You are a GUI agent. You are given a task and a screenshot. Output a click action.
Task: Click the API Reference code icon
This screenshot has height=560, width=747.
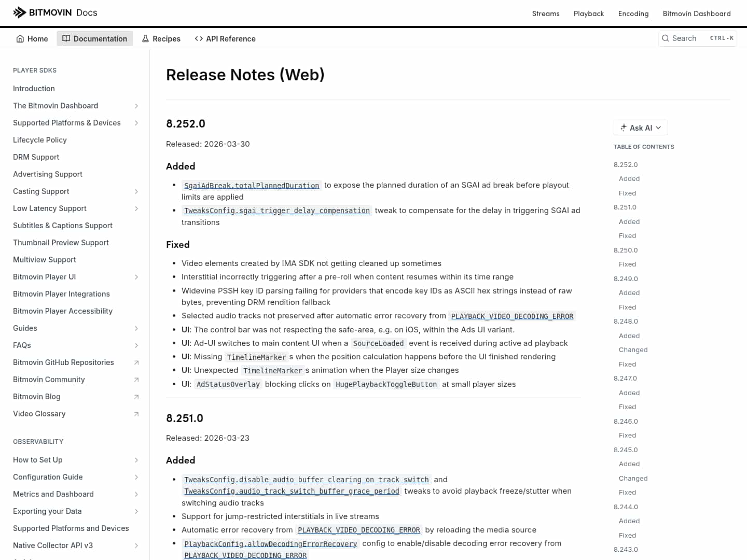[198, 38]
